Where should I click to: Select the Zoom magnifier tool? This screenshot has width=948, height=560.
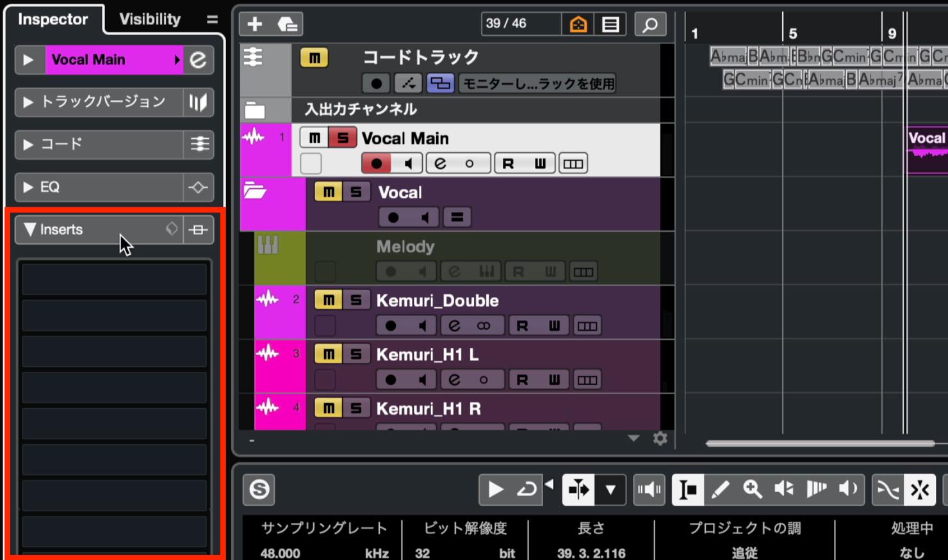pyautogui.click(x=752, y=490)
